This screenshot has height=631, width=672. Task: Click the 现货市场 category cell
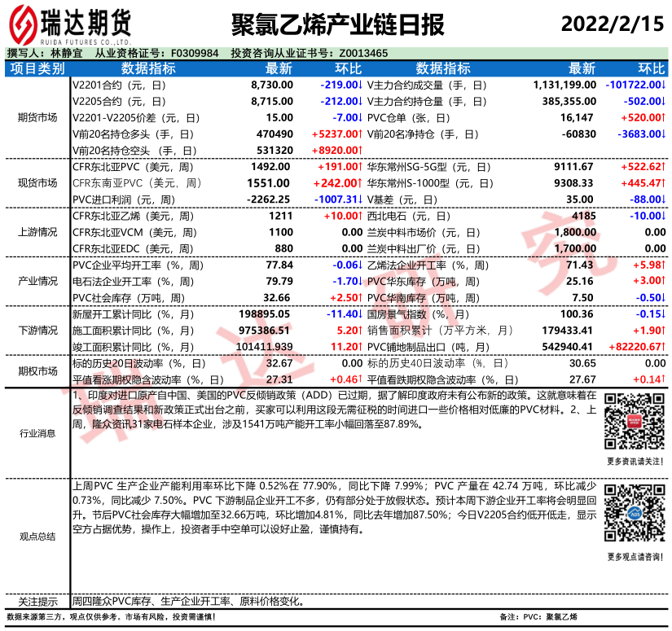pos(37,182)
